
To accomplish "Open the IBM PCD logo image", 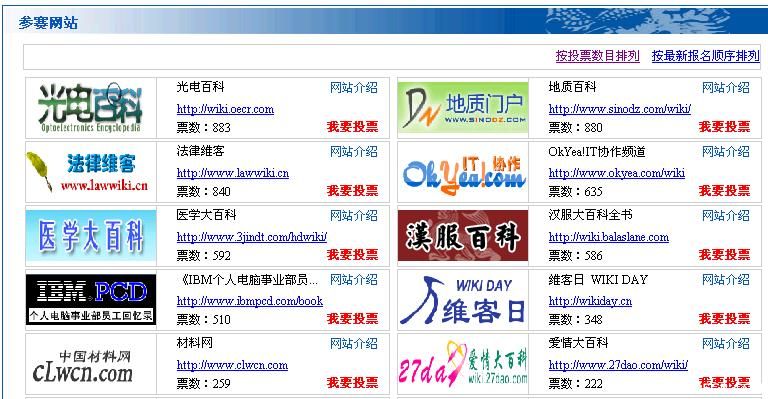I will [91, 300].
